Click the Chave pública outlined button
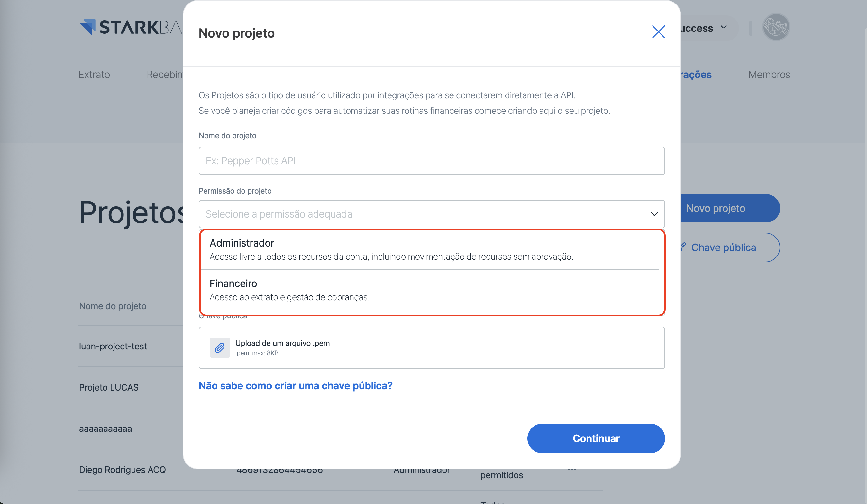The height and width of the screenshot is (504, 867). [x=729, y=247]
